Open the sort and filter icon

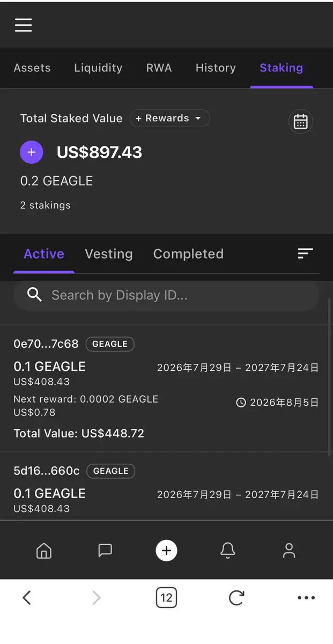click(x=305, y=253)
